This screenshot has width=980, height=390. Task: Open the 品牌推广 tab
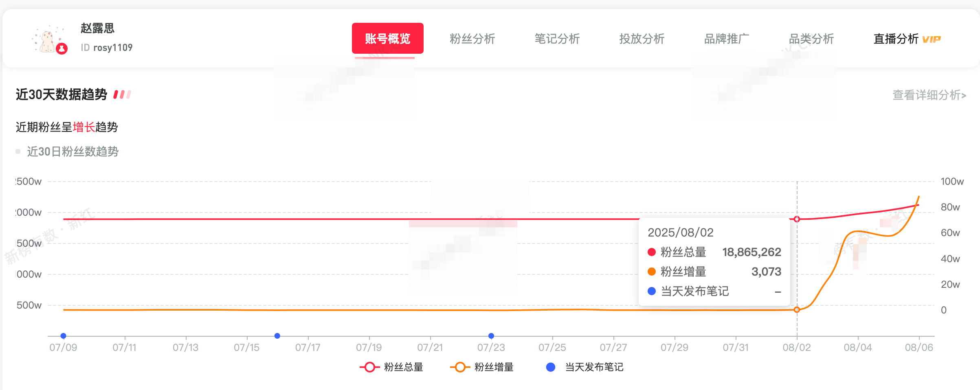(x=727, y=39)
